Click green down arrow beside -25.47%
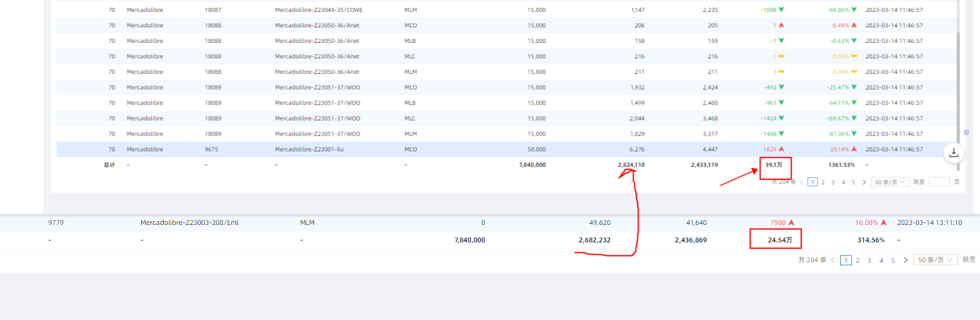 pyautogui.click(x=854, y=88)
